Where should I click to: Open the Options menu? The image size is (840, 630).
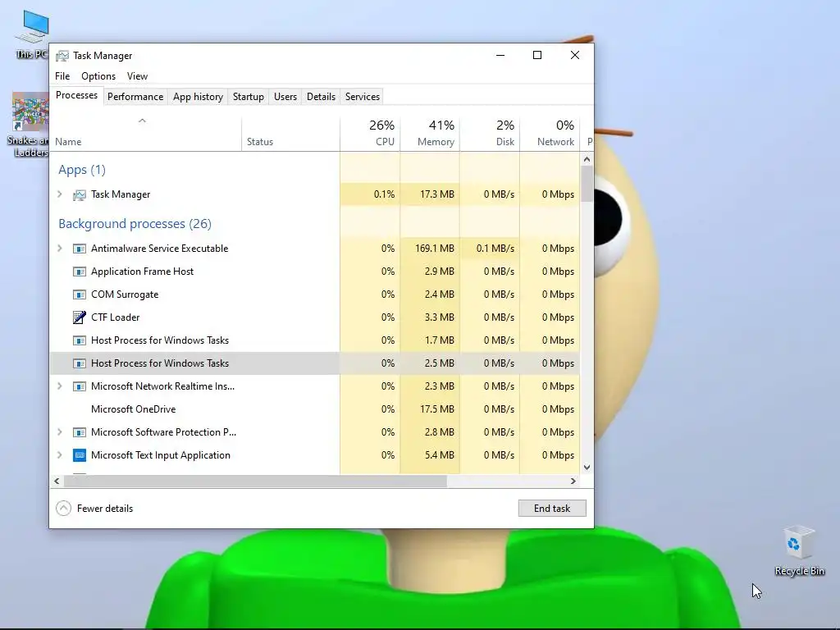[98, 76]
